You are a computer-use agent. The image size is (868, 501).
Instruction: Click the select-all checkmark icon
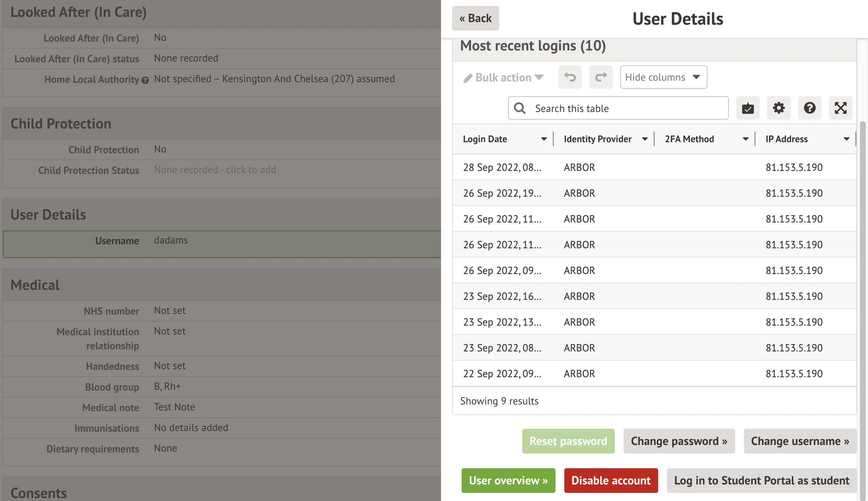click(748, 108)
